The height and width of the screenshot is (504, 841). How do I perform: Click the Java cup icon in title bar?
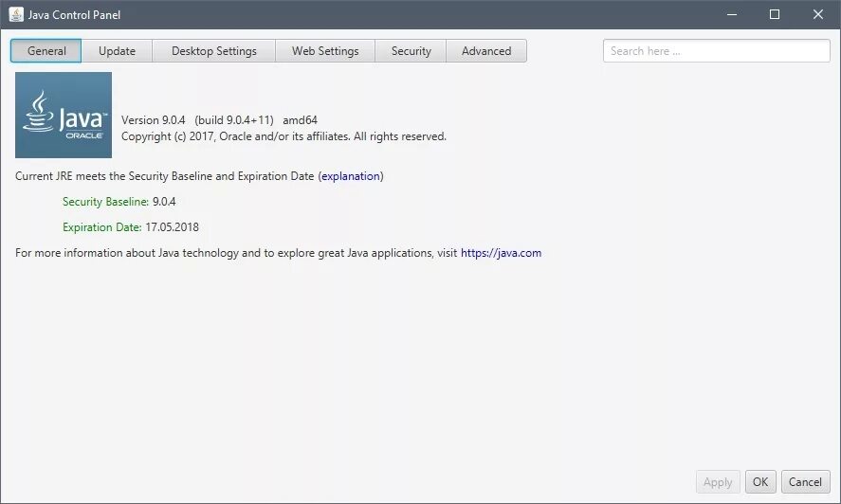(x=16, y=14)
